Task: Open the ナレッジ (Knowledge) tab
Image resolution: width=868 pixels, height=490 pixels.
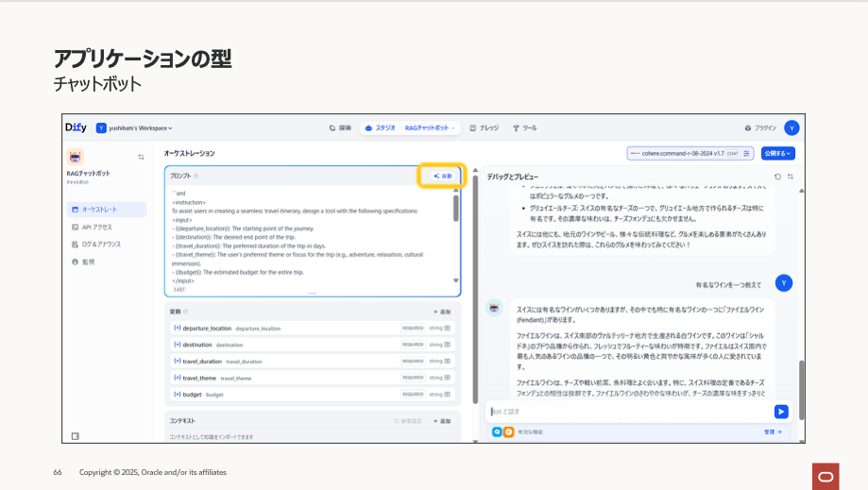Action: (x=485, y=127)
